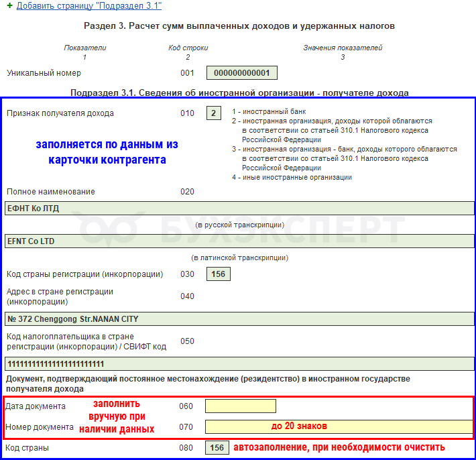
Task: Click the ЕФНТ Ко ЛТД name field
Action: point(239,209)
